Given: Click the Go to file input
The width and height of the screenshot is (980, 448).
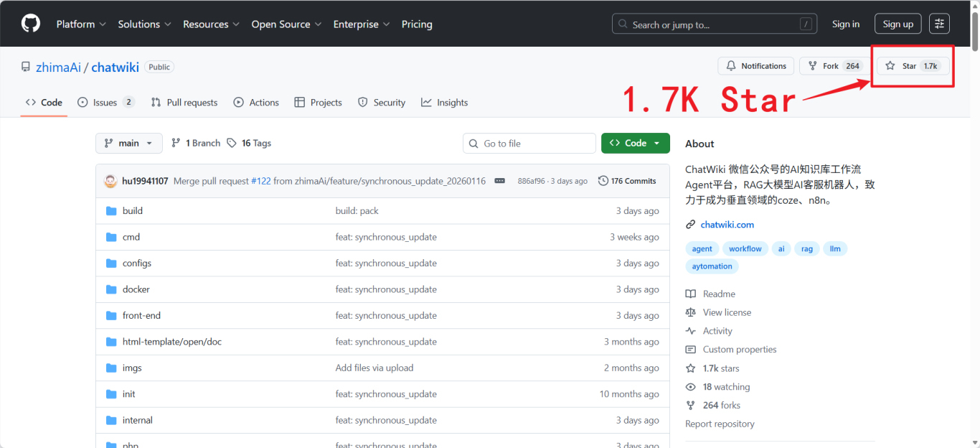Looking at the screenshot, I should 529,143.
